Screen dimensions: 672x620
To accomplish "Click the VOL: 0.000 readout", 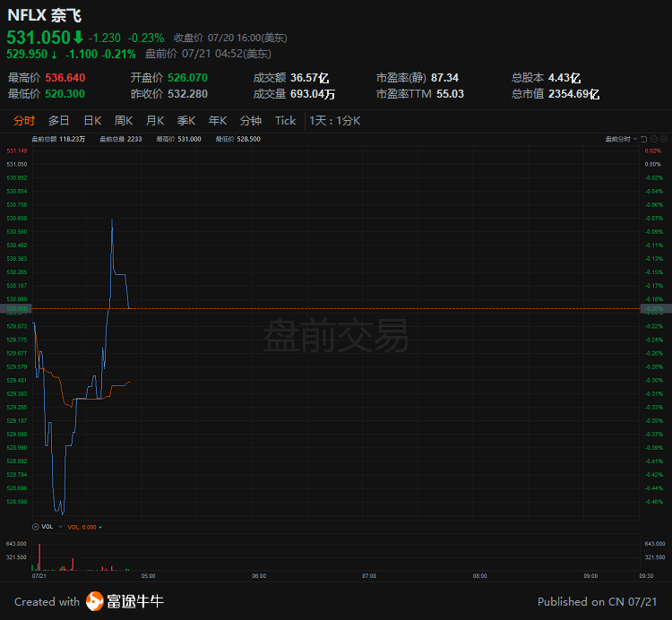I will [x=82, y=527].
